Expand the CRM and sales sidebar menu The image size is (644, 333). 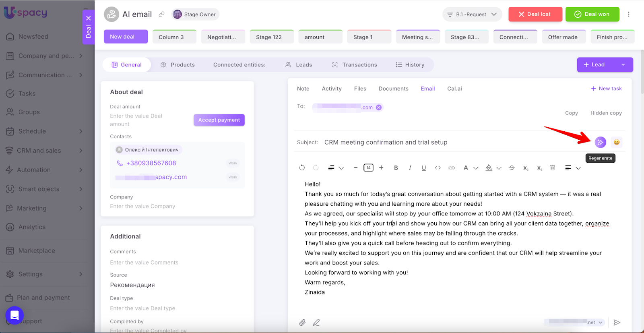[44, 151]
